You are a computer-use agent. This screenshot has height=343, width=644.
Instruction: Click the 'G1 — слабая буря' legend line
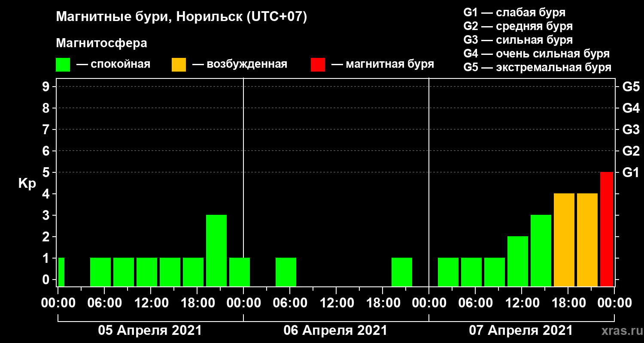[x=514, y=12]
